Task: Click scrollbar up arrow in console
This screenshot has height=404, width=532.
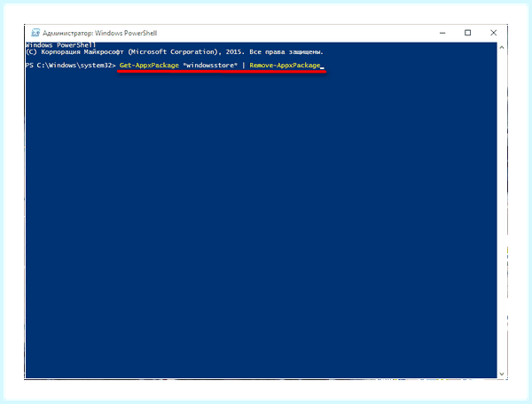Action: (x=502, y=48)
